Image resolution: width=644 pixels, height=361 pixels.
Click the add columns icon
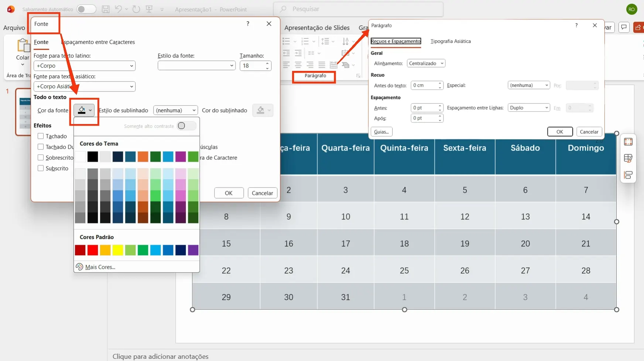311,53
